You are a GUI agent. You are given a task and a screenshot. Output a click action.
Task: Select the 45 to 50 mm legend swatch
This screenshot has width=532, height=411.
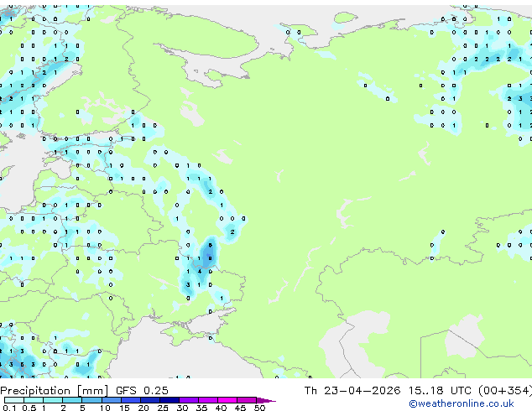pyautogui.click(x=247, y=400)
